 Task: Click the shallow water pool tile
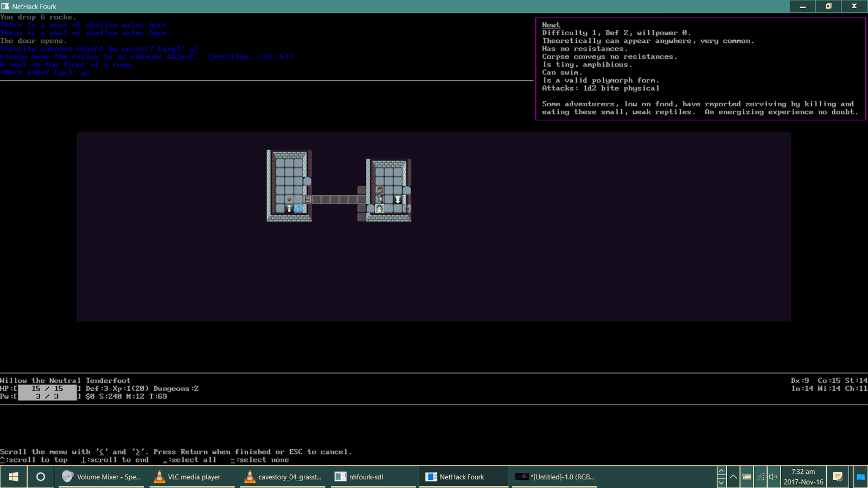pos(298,209)
